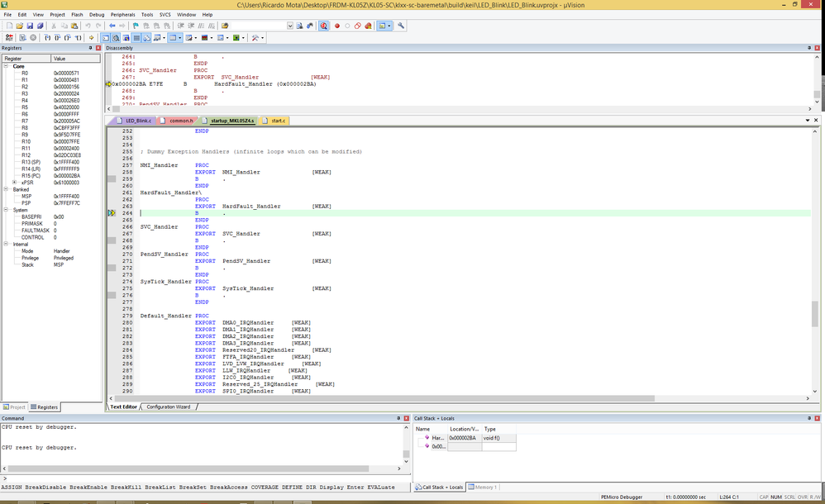Open the Flash menu
This screenshot has height=504, width=825.
click(77, 15)
